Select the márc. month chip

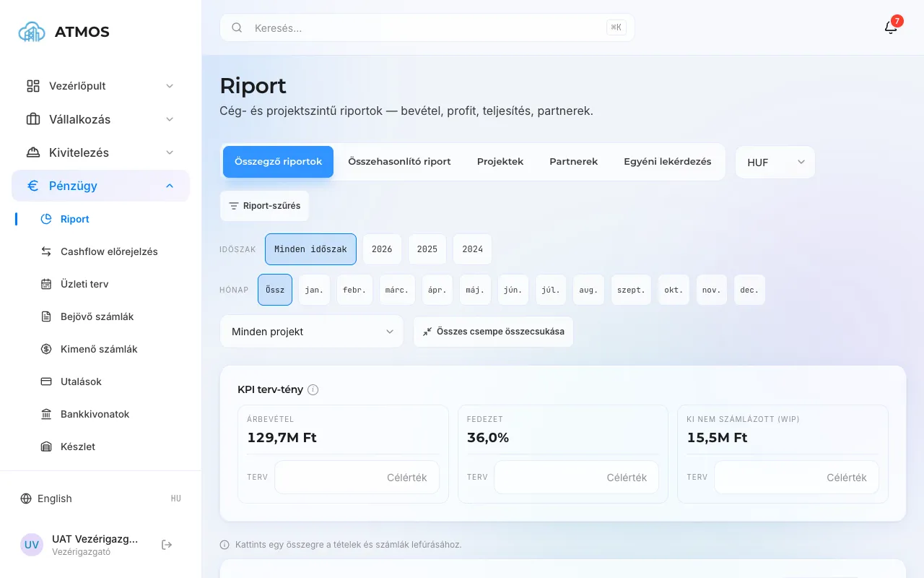pos(397,290)
